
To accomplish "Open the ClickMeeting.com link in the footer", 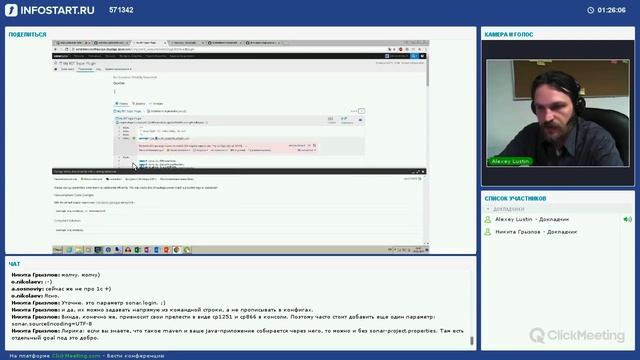I will [x=76, y=356].
